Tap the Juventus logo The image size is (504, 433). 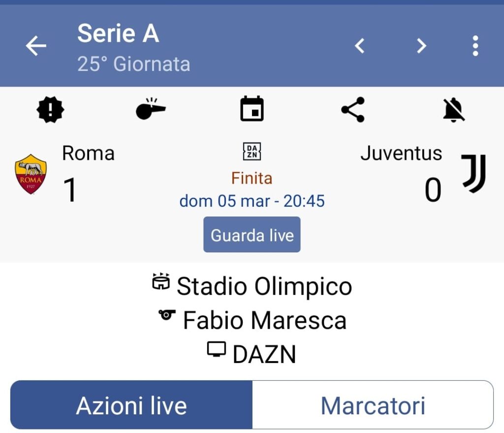point(473,173)
